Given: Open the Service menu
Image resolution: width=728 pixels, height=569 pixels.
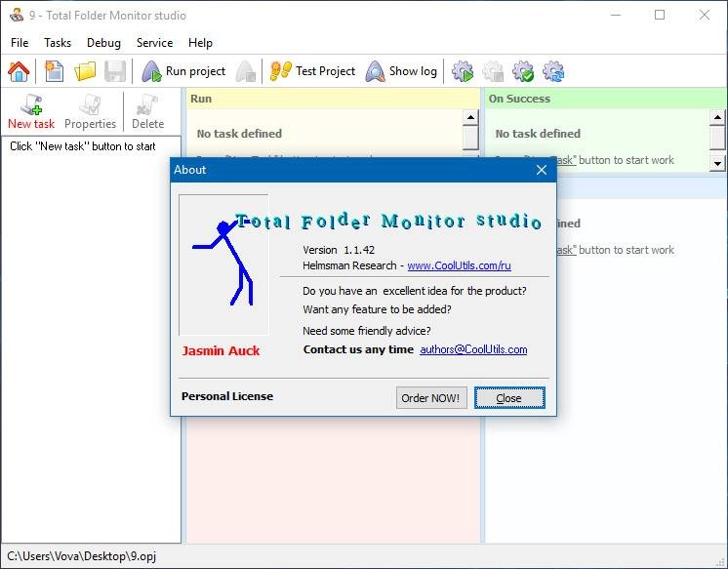Looking at the screenshot, I should pos(154,43).
